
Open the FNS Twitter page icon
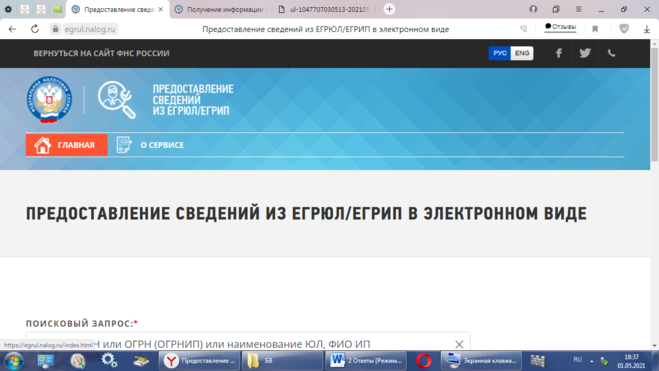pos(585,53)
